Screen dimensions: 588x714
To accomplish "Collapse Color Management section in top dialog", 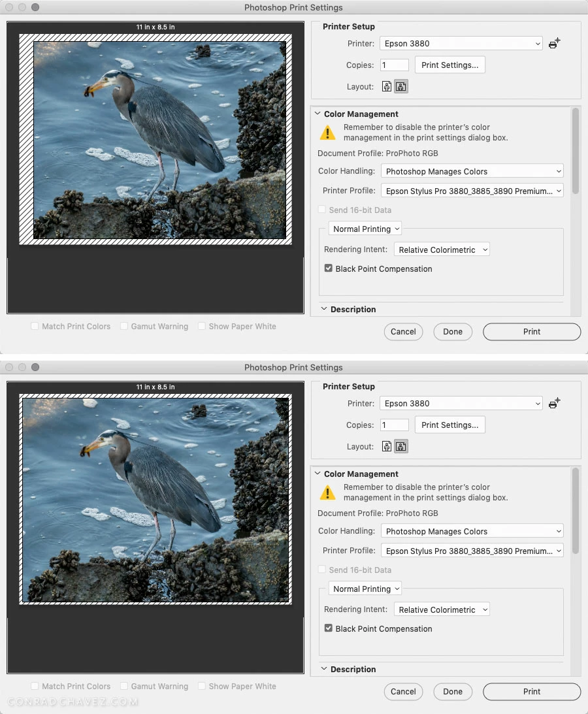I will point(318,114).
